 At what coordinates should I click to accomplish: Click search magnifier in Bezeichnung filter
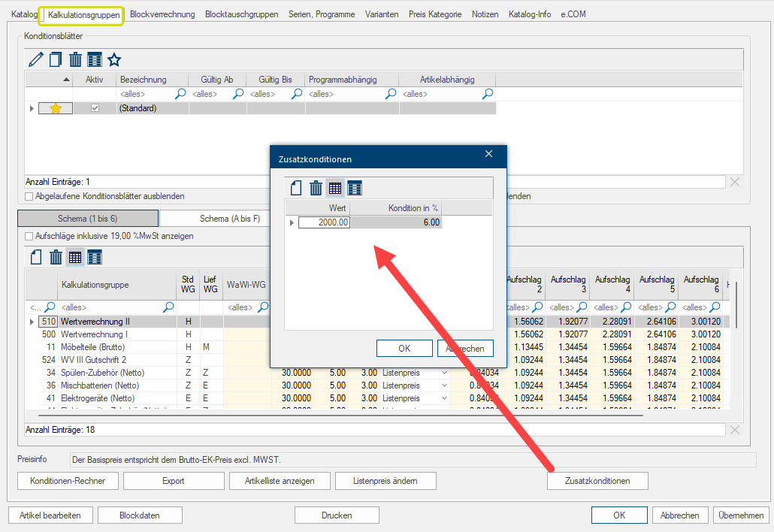pyautogui.click(x=180, y=94)
